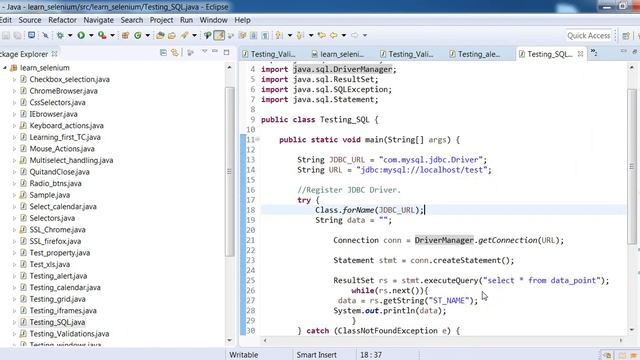Open the Run dropdown arrow

click(x=91, y=36)
